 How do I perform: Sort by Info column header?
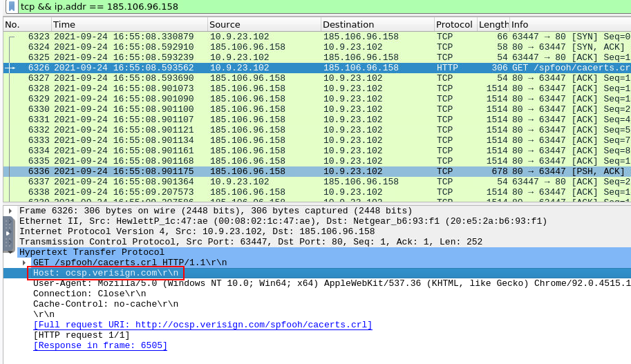click(570, 25)
